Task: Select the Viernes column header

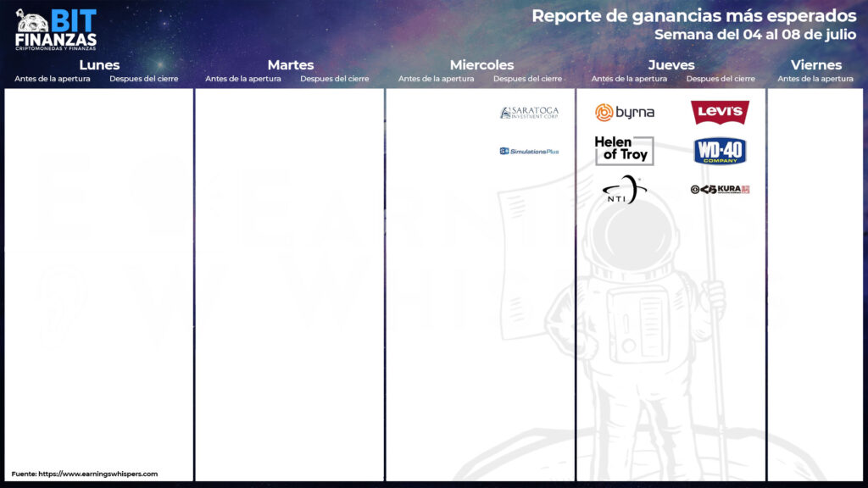Action: 816,65
